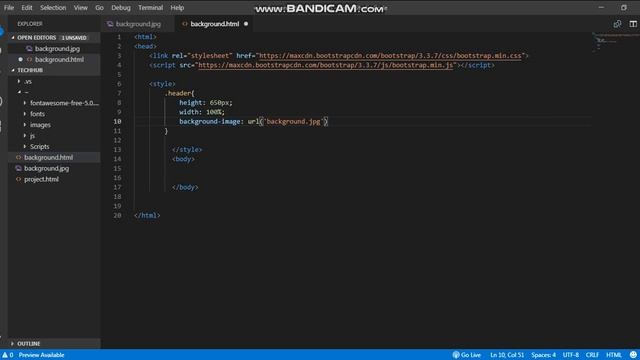The height and width of the screenshot is (360, 640).
Task: Click the feedback smiley icon
Action: [x=633, y=355]
